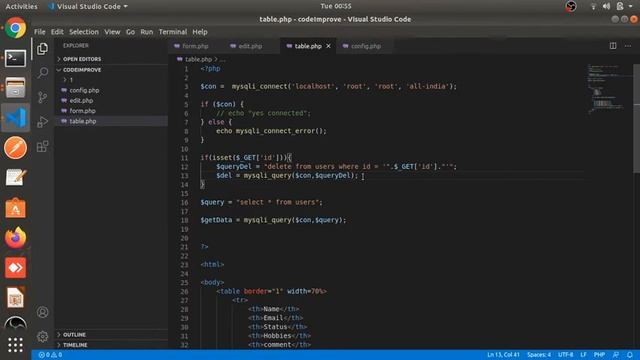The image size is (640, 360).
Task: Open Visual Studio Code app menu dropdown
Action: click(88, 6)
